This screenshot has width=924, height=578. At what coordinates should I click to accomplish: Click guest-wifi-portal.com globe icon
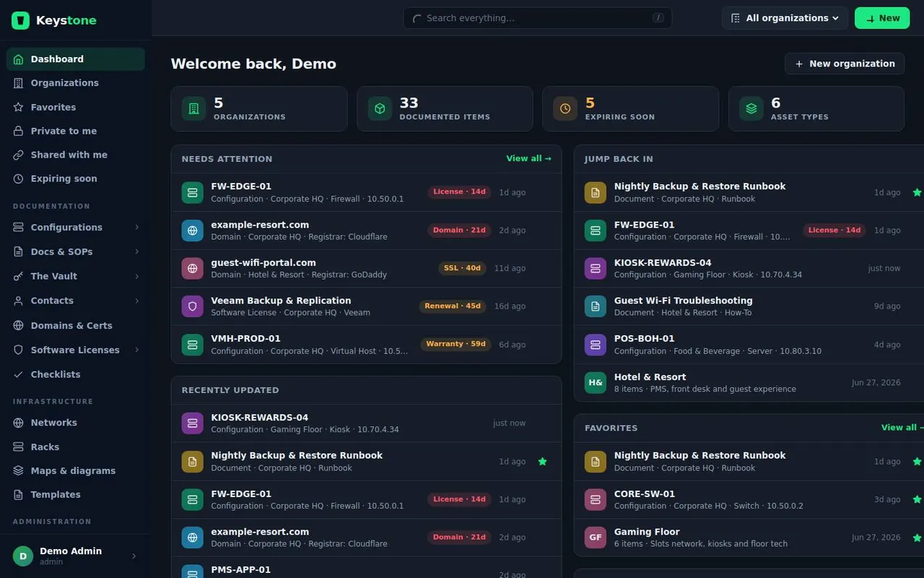[x=193, y=268]
